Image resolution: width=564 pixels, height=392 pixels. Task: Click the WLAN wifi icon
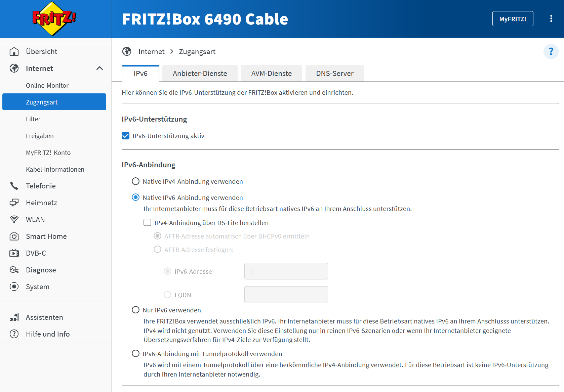pyautogui.click(x=14, y=219)
